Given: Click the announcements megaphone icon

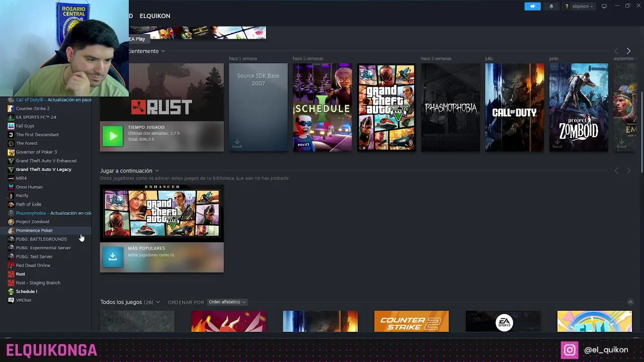Looking at the screenshot, I should pyautogui.click(x=532, y=7).
